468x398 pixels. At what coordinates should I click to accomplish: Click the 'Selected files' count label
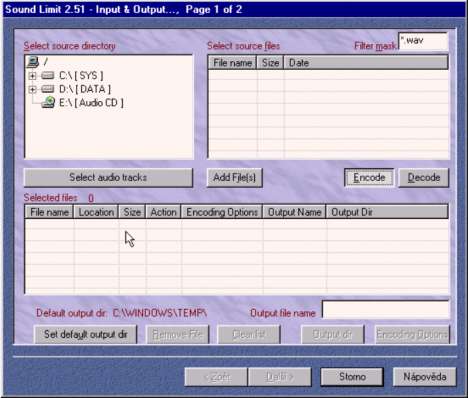59,198
